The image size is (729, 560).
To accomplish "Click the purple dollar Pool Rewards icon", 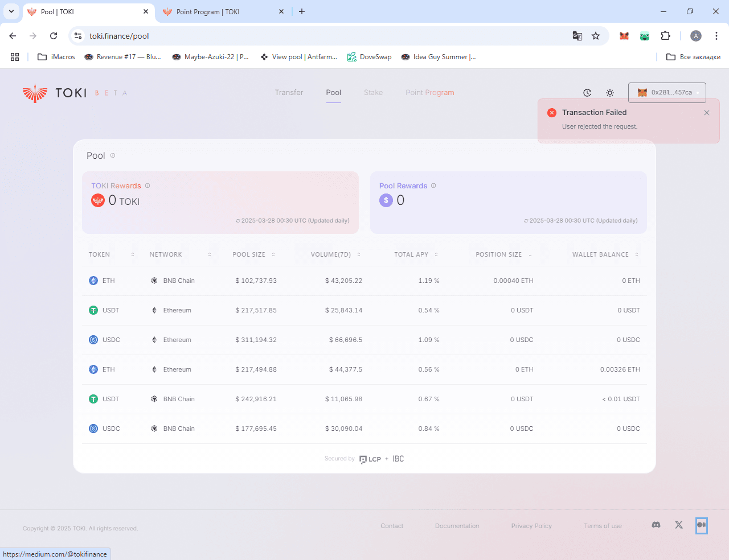I will pos(386,200).
